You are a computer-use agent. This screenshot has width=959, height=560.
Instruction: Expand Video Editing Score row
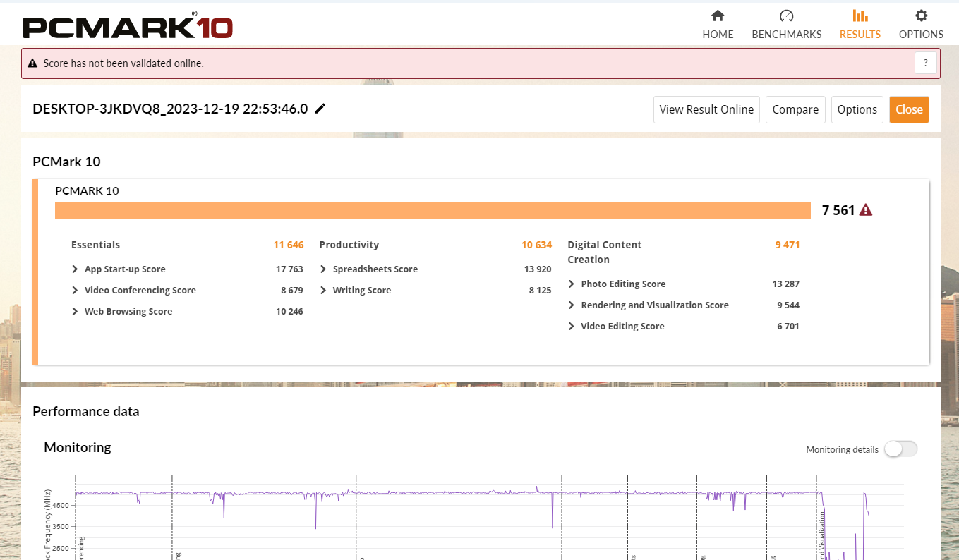(572, 327)
